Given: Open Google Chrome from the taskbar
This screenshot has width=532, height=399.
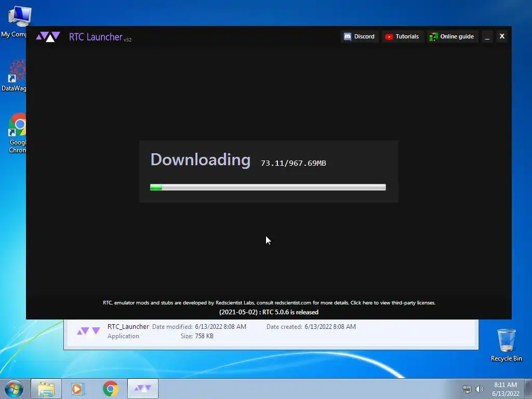Looking at the screenshot, I should [110, 389].
